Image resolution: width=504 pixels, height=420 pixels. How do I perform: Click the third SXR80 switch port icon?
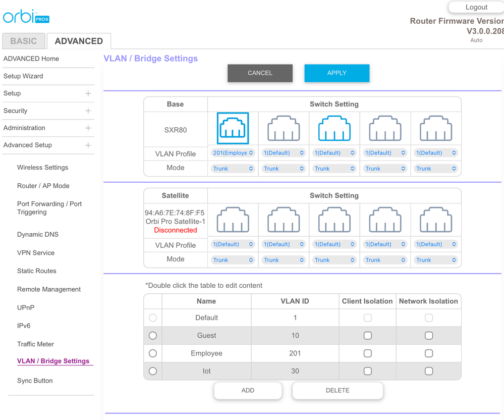click(334, 128)
